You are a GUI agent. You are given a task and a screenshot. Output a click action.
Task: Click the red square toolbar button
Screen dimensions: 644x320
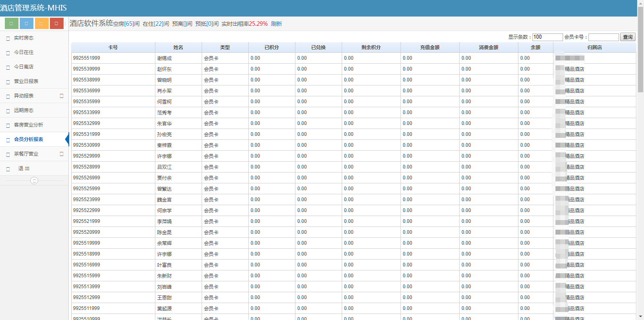57,23
